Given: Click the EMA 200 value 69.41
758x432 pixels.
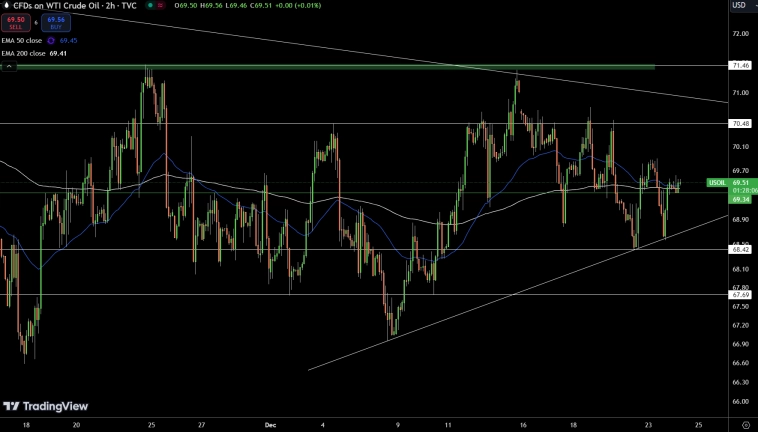Looking at the screenshot, I should (x=58, y=54).
